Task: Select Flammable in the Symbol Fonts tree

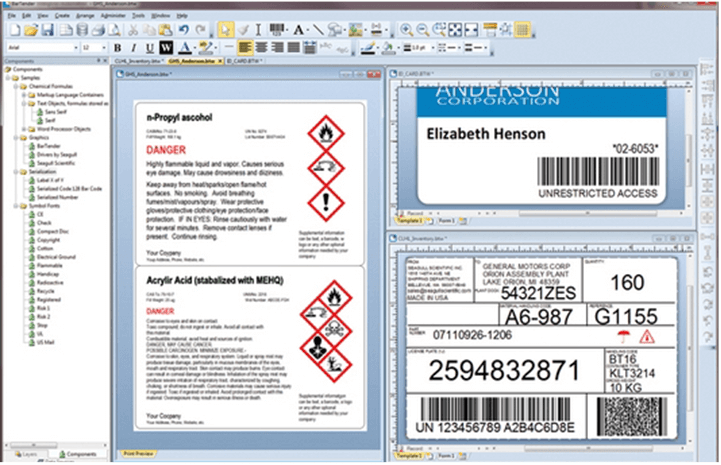Action: coord(50,267)
